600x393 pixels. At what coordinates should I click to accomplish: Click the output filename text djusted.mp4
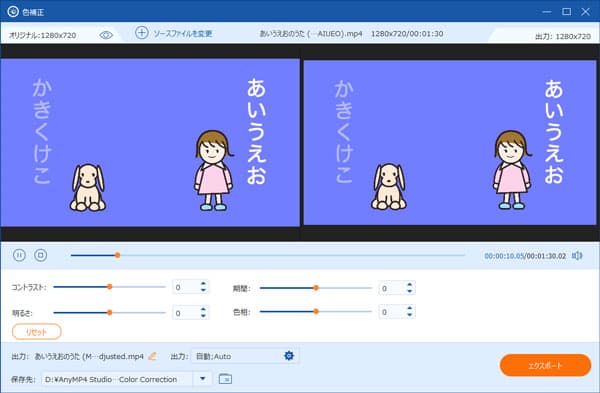coord(121,357)
